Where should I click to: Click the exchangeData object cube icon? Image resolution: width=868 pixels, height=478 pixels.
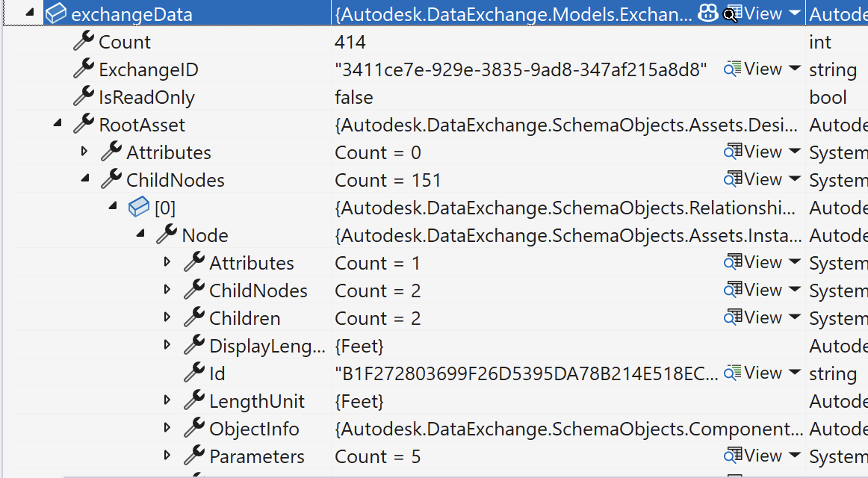(56, 13)
